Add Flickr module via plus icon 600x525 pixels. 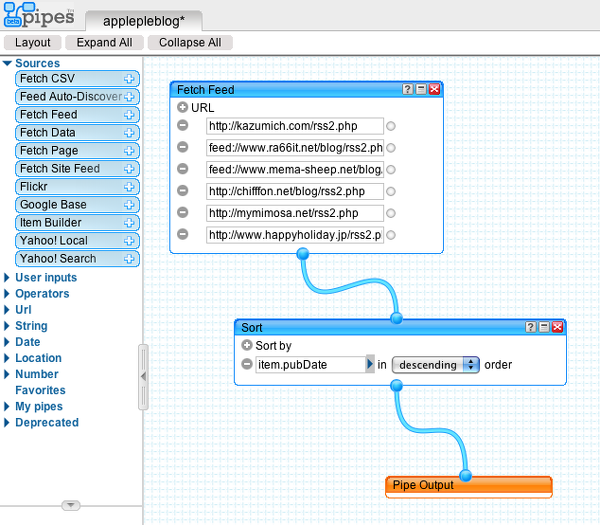129,187
